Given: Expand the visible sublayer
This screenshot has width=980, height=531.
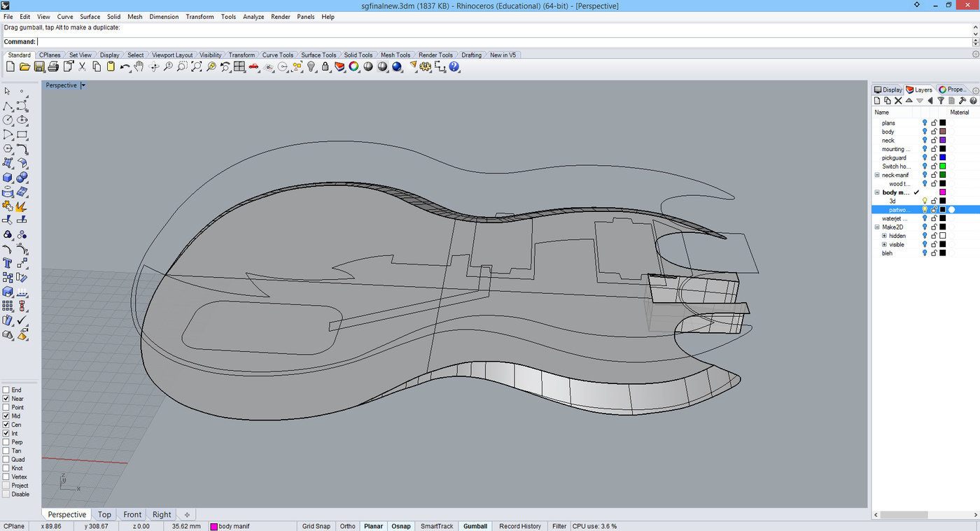Looking at the screenshot, I should pos(884,245).
